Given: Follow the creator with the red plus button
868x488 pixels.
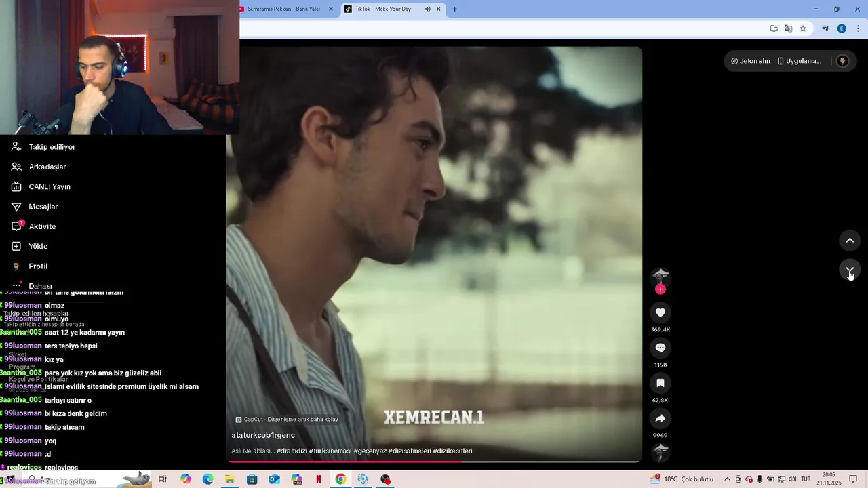Looking at the screenshot, I should (660, 289).
